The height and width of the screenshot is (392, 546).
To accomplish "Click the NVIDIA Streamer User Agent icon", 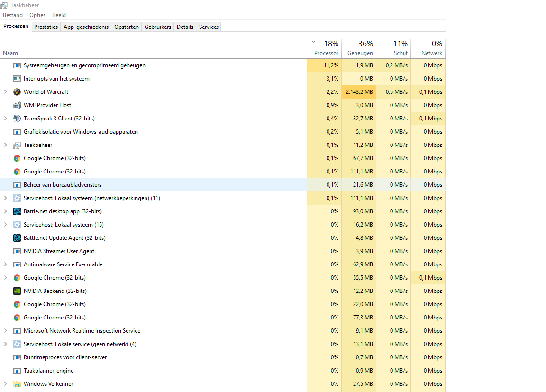I will click(17, 251).
